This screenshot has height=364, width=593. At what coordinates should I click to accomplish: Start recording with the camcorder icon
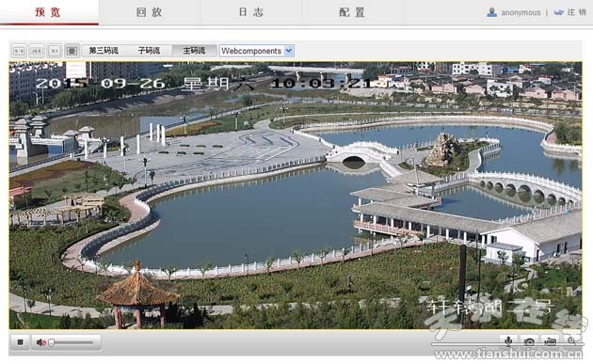[551, 341]
